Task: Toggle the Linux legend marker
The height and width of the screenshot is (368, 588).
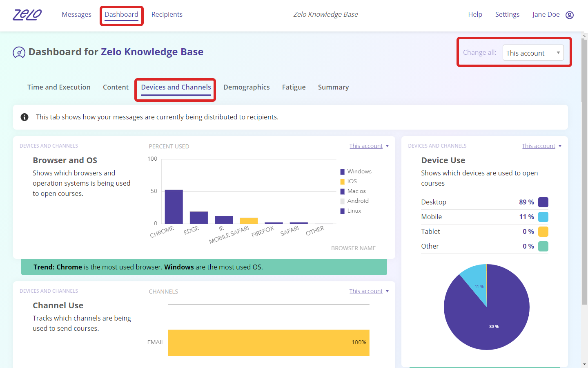Action: tap(343, 211)
